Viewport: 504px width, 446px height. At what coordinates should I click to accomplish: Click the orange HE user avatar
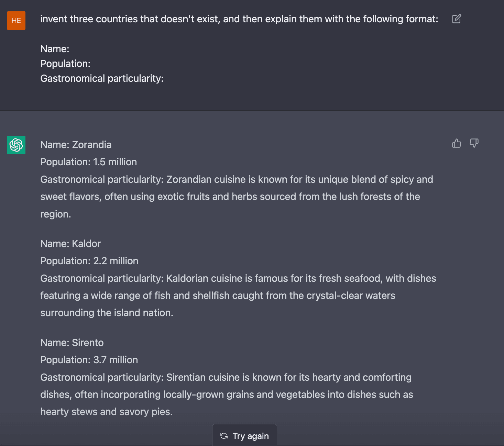[x=16, y=21]
